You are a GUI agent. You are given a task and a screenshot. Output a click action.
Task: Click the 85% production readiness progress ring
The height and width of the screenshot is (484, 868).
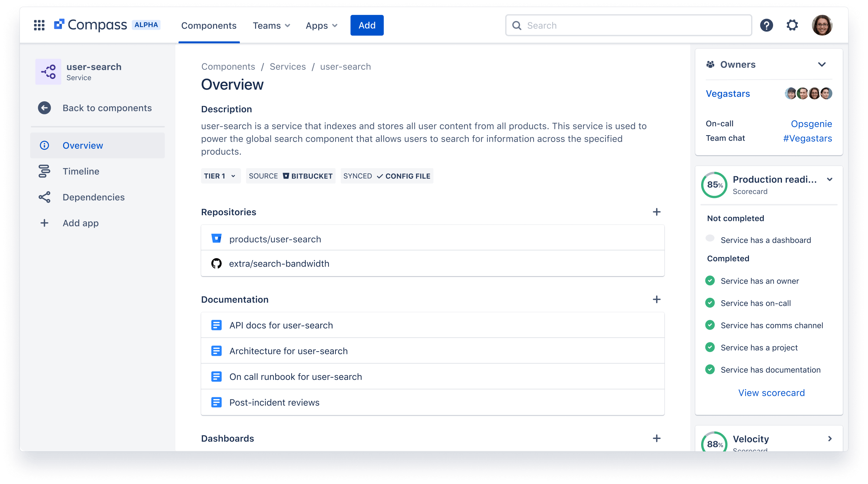[x=714, y=185]
